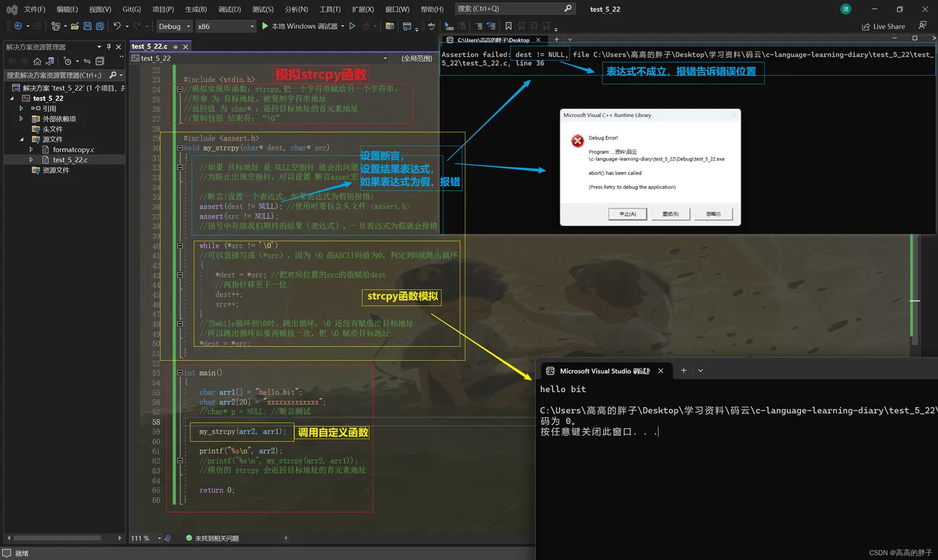Expand the 外部依赖项 node
This screenshot has height=560, width=938.
(21, 119)
